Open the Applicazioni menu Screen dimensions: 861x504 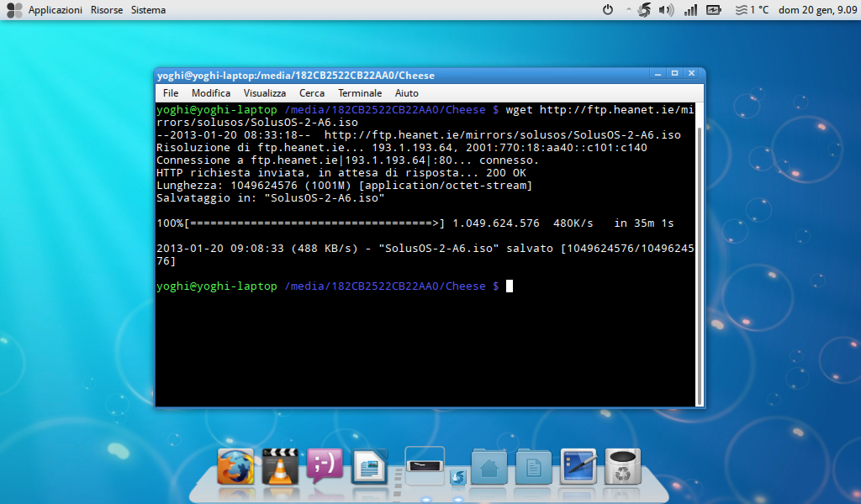click(55, 10)
